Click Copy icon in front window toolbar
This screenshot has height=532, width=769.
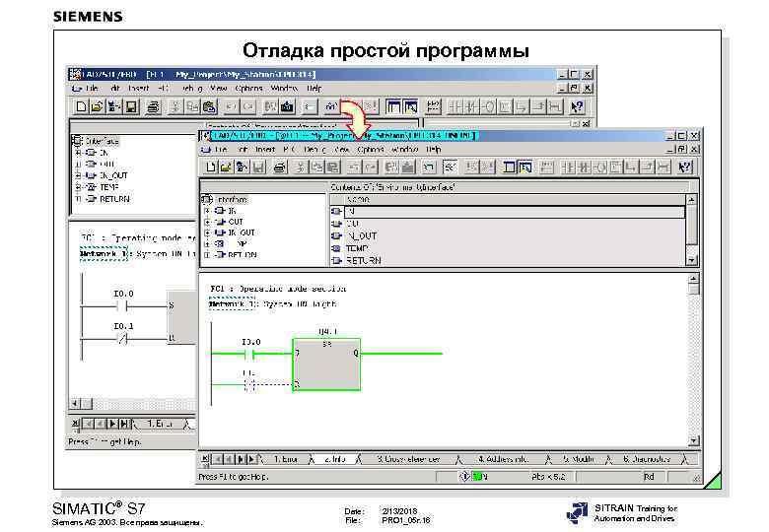click(317, 167)
